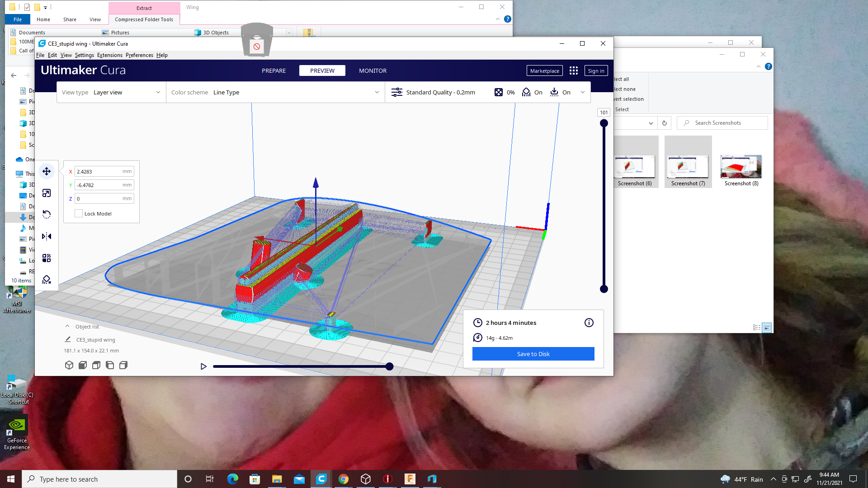868x488 pixels.
Task: Open File Explorer from the taskbar
Action: (277, 479)
